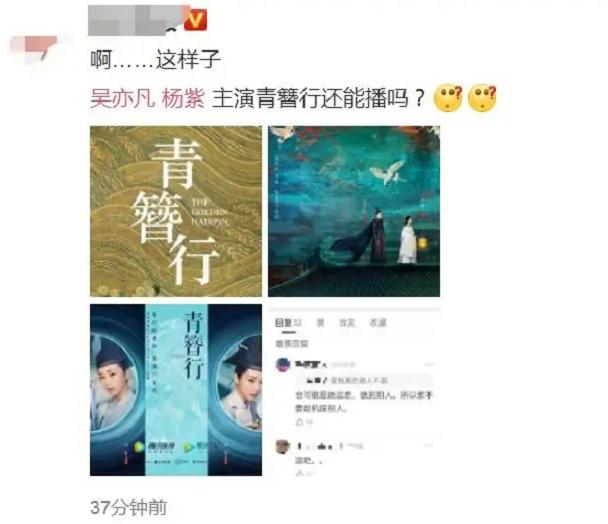Open the 吴亦凡 mention link
The height and width of the screenshot is (524, 608).
point(123,98)
